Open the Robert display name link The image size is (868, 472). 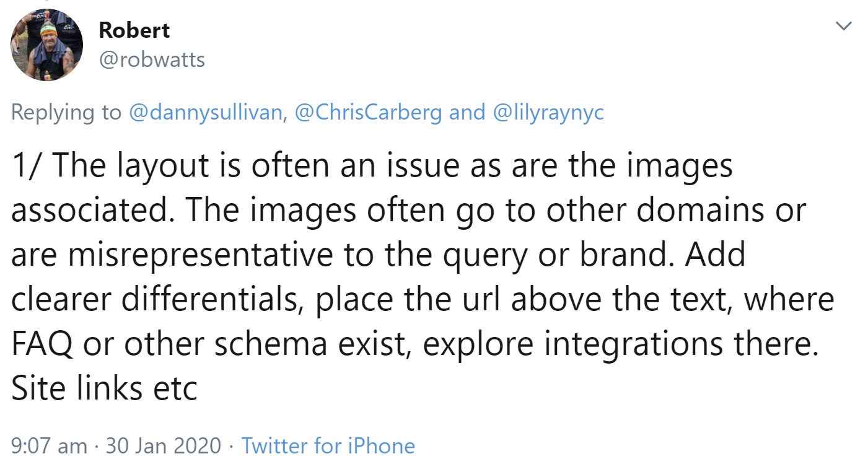(134, 30)
